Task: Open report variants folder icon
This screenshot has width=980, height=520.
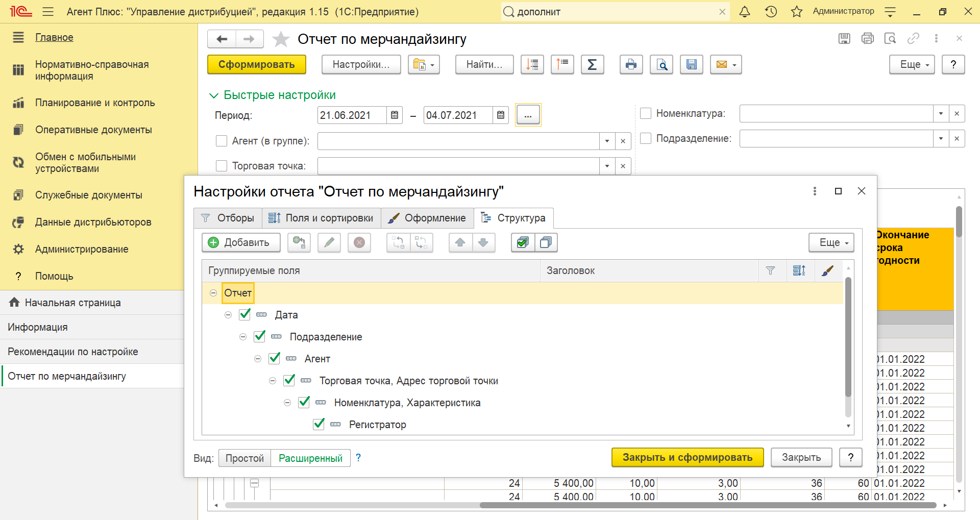Action: pyautogui.click(x=424, y=64)
